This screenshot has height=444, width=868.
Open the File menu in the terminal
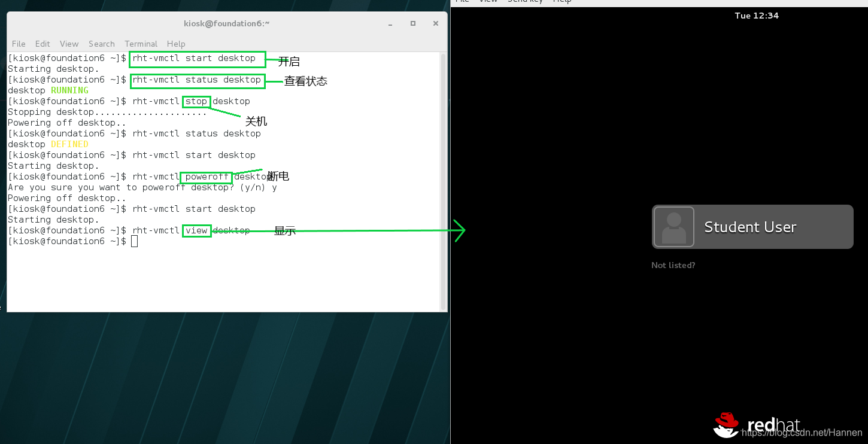[19, 44]
